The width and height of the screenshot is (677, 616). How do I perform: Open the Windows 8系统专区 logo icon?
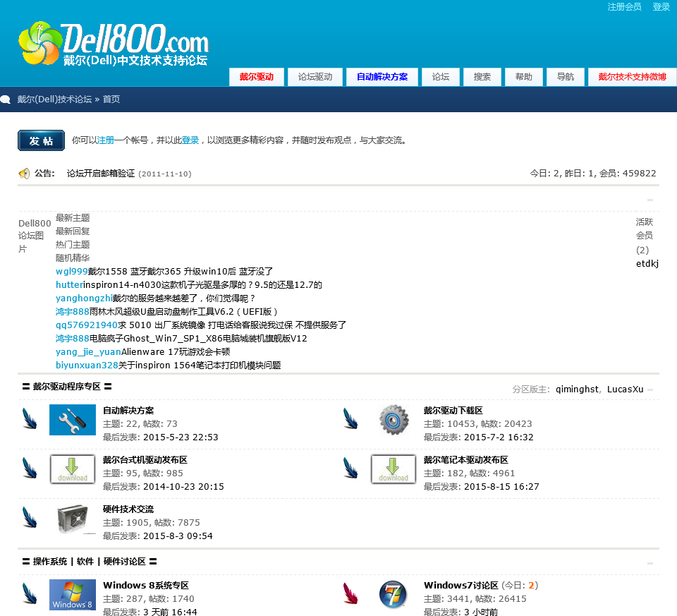[x=73, y=595]
